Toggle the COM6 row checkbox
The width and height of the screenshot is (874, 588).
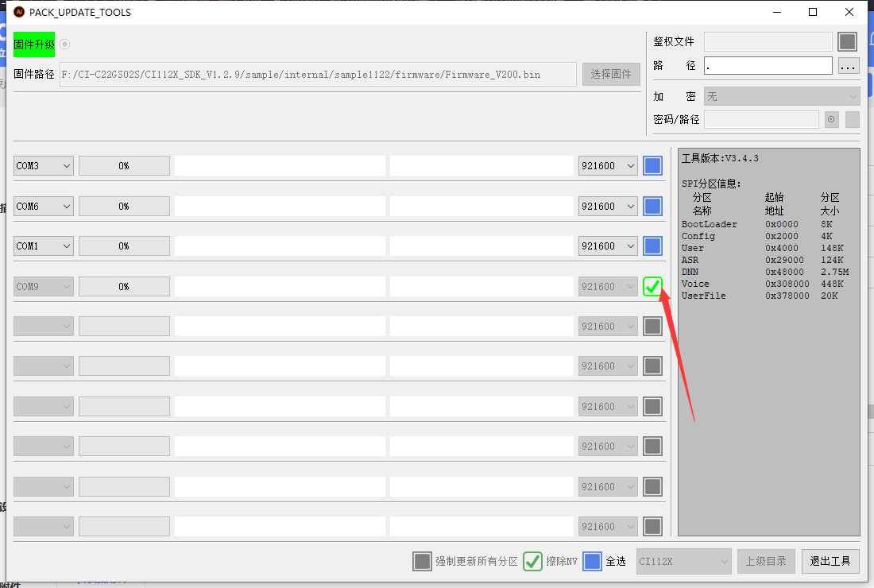[652, 207]
